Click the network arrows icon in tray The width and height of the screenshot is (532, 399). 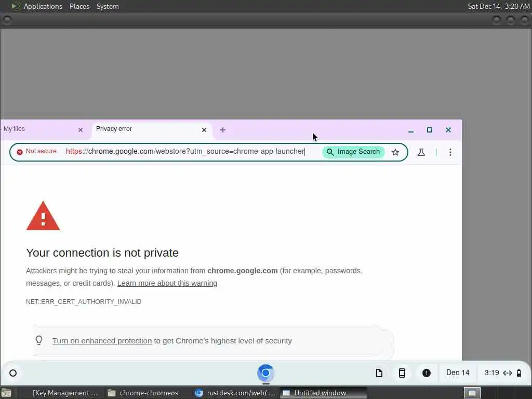tap(508, 373)
